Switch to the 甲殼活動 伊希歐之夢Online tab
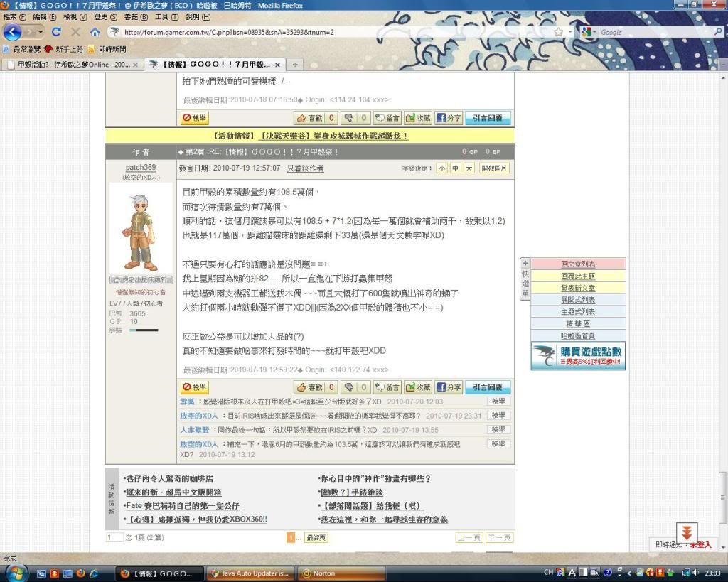 point(73,65)
